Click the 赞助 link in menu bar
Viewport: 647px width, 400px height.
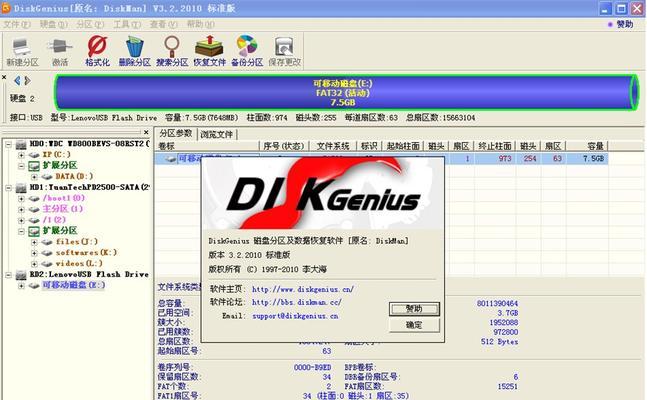[x=624, y=24]
